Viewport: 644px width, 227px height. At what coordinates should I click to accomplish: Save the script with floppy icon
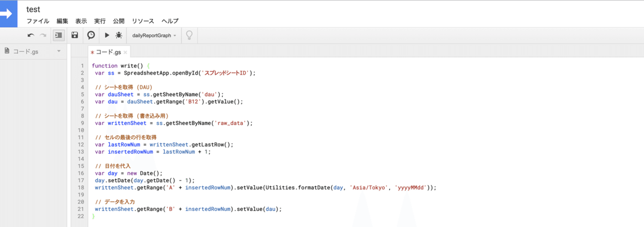pyautogui.click(x=75, y=35)
